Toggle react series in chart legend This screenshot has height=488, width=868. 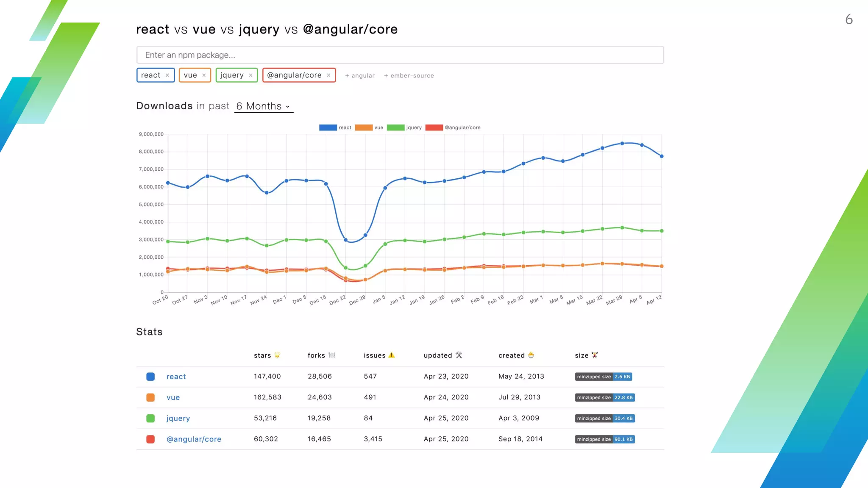coord(328,128)
